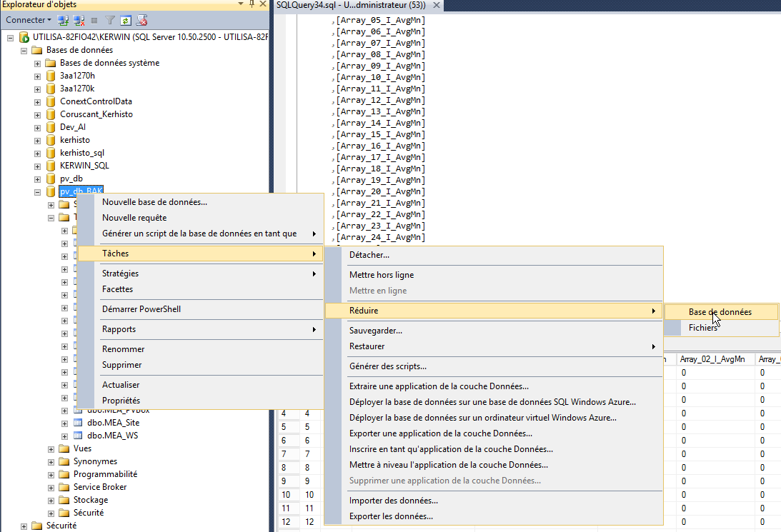Click Sauvegarder... in the Tâches menu
This screenshot has width=781, height=532.
(x=375, y=331)
